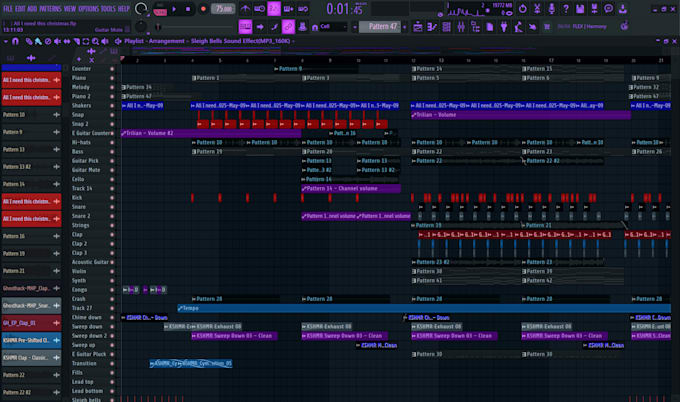The width and height of the screenshot is (680, 402).
Task: Click the Record button
Action: (x=203, y=9)
